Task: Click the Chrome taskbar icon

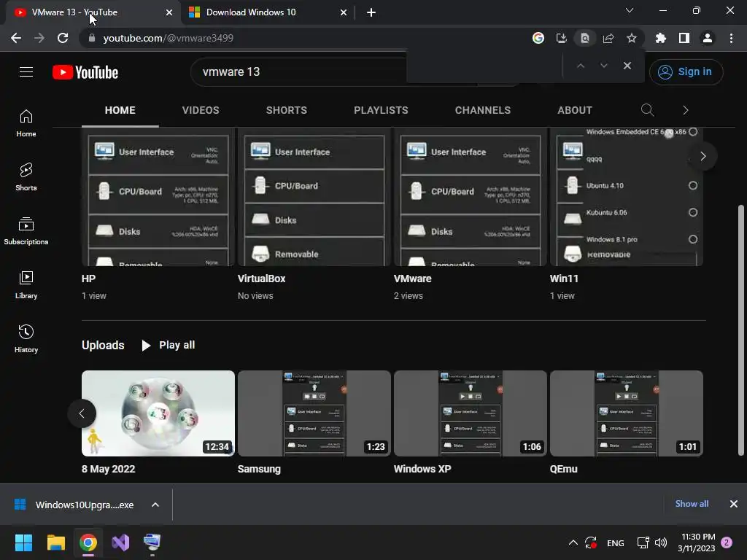Action: point(88,542)
